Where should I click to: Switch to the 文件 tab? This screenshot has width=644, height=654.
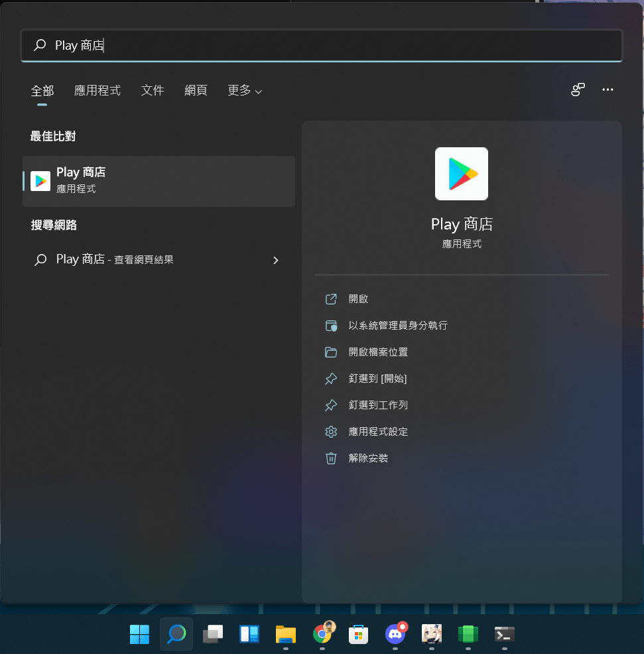pyautogui.click(x=153, y=91)
